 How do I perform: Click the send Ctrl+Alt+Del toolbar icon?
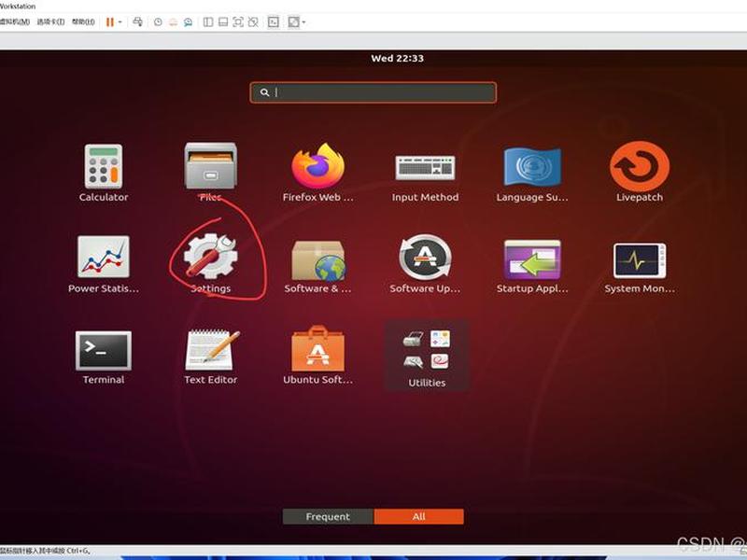[x=137, y=21]
